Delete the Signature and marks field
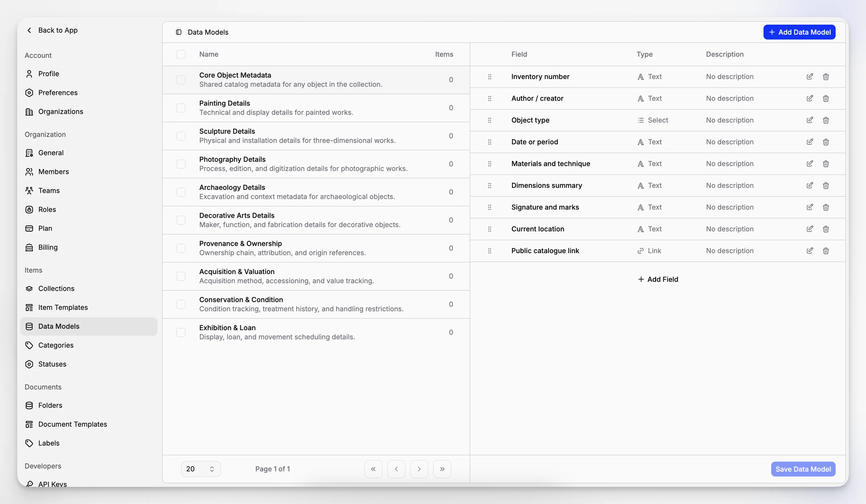 coord(826,207)
